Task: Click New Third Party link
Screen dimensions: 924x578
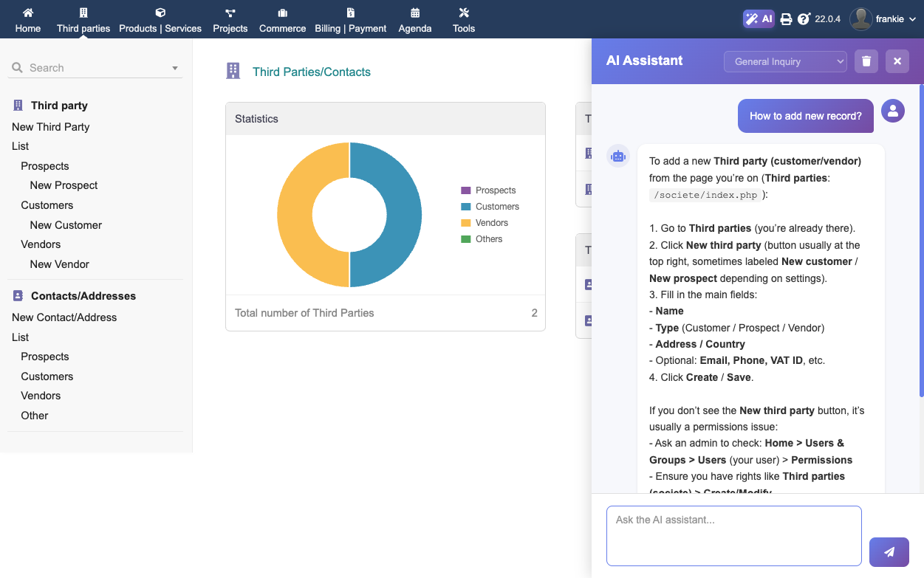Action: point(50,127)
